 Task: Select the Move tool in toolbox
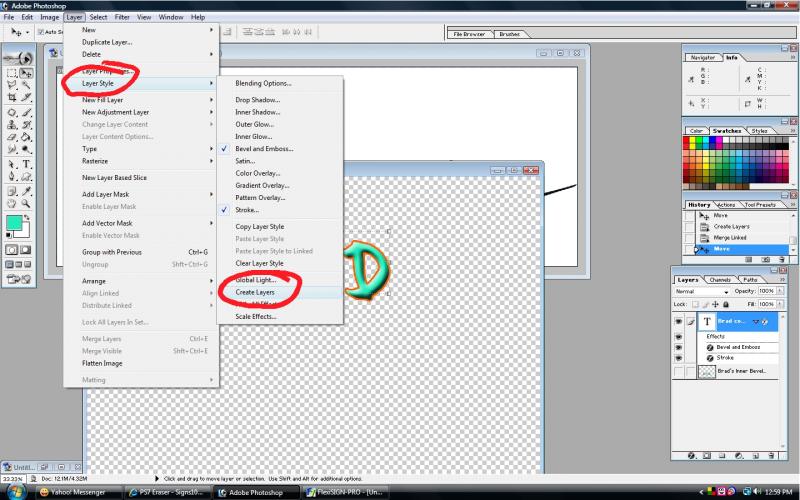point(26,73)
